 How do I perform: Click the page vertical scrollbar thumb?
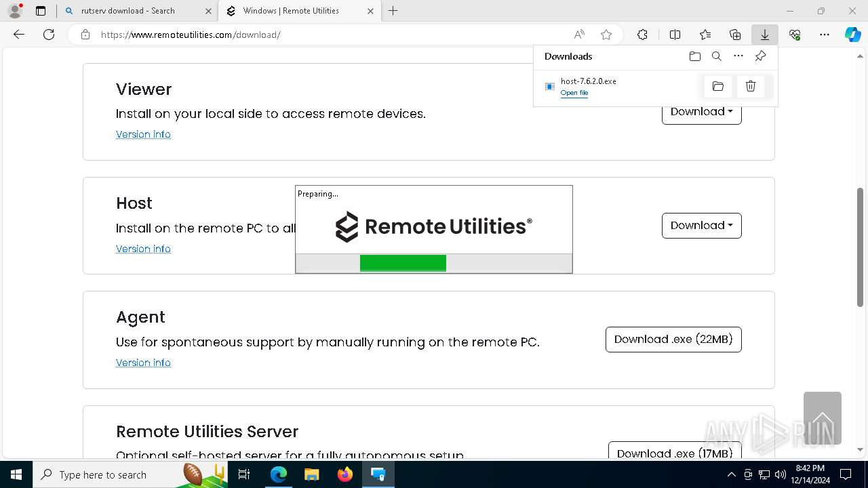861,247
